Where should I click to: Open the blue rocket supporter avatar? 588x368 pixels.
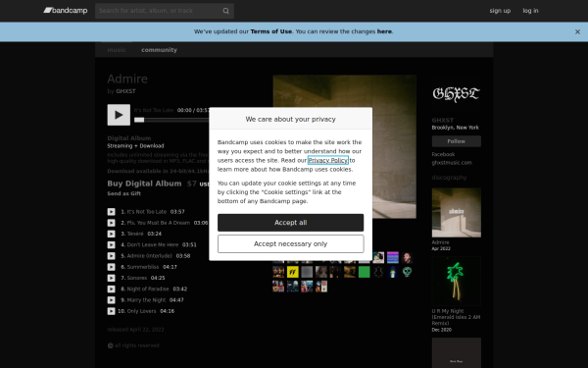coord(393,272)
